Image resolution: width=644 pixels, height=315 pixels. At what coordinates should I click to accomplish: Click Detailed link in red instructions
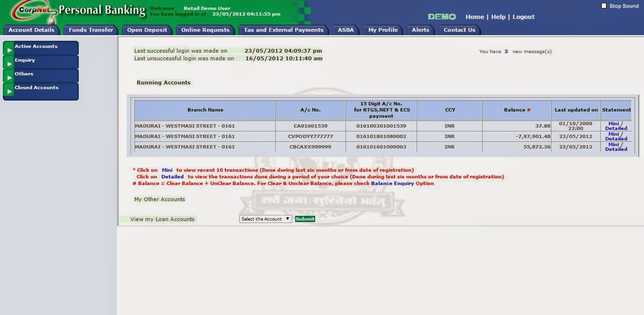(172, 176)
